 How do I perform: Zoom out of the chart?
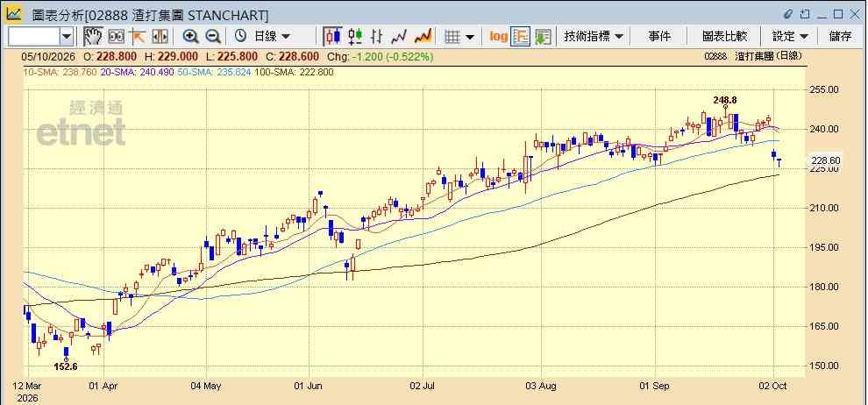coord(212,37)
